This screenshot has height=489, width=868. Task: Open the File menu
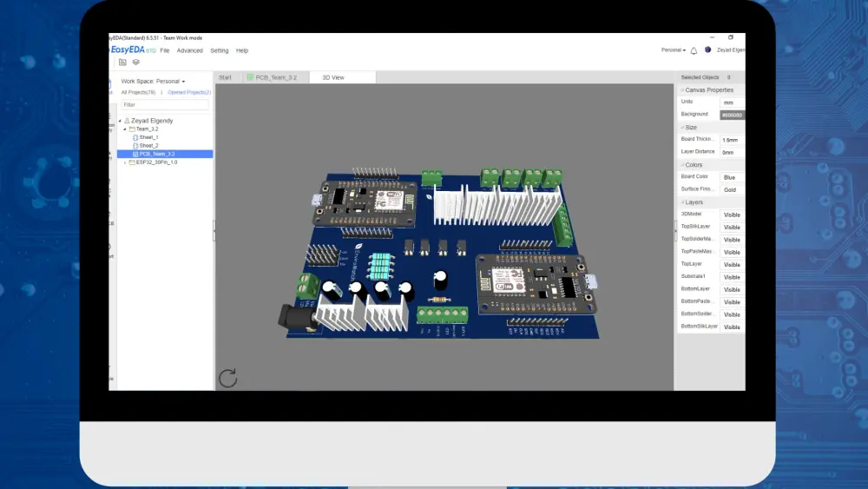164,50
